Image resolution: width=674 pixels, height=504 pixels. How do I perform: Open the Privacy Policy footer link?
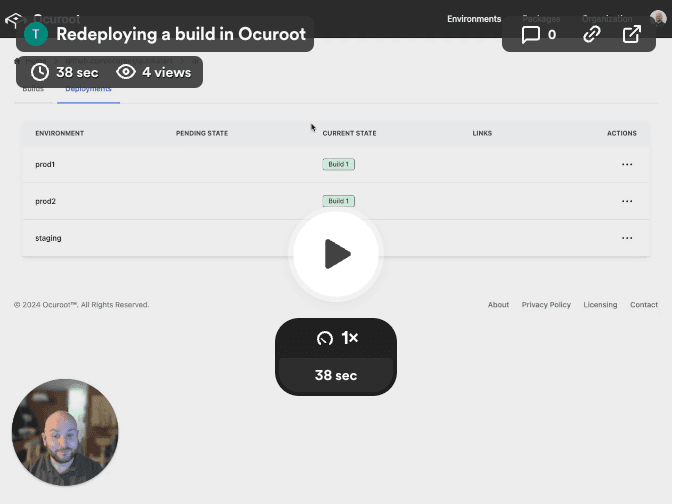click(x=546, y=305)
